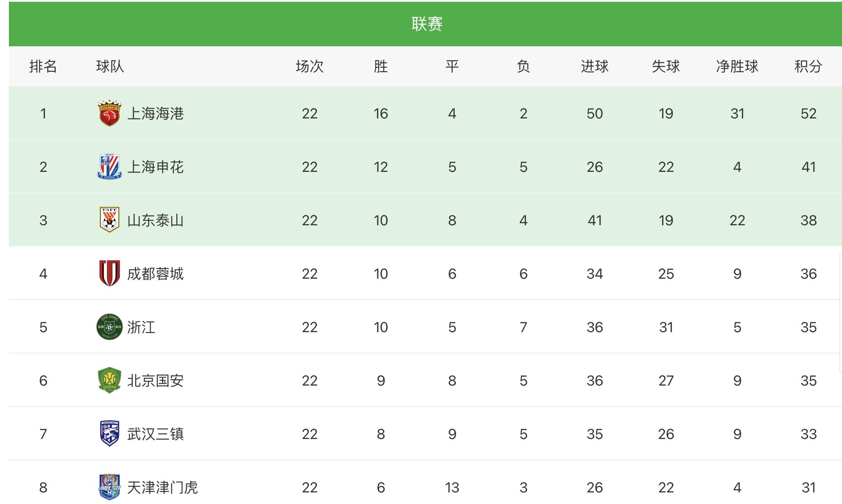The image size is (842, 504).
Task: Click the 积分 column header
Action: click(808, 66)
